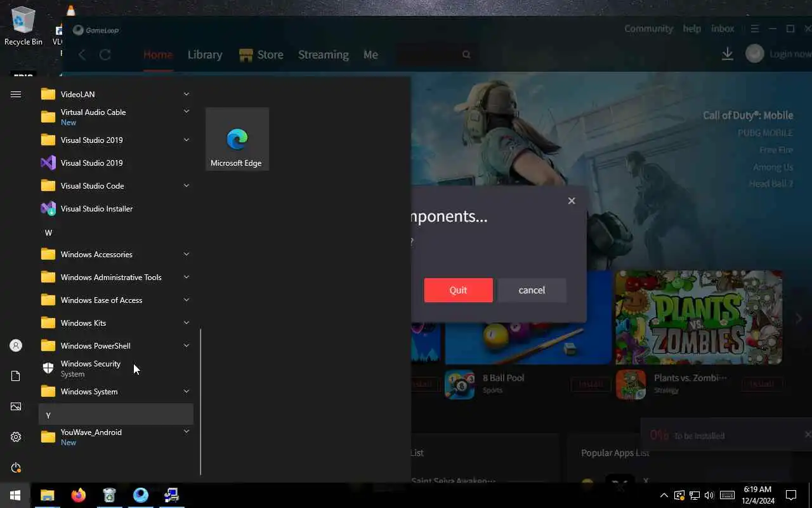
Task: Open the recycle bin app on taskbar
Action: (x=110, y=495)
